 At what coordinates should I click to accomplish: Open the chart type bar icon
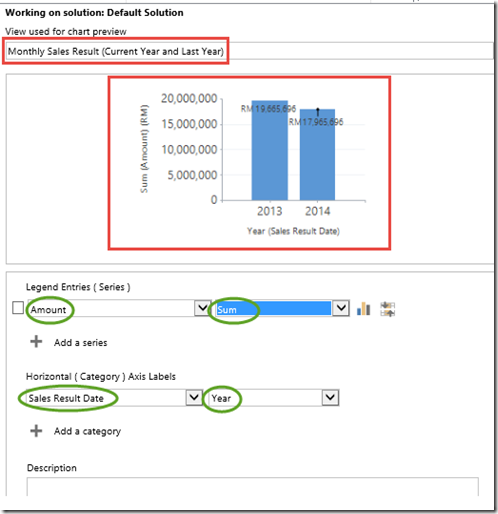pos(363,309)
